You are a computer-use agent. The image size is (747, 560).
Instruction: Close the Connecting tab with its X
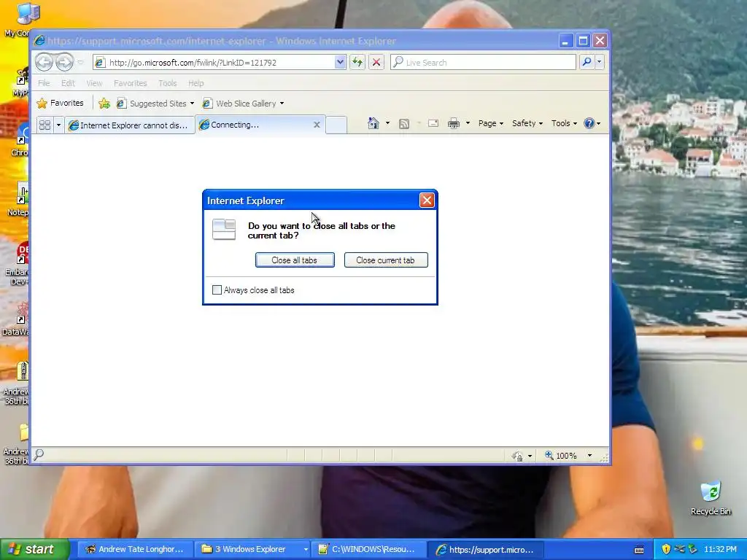coord(317,125)
